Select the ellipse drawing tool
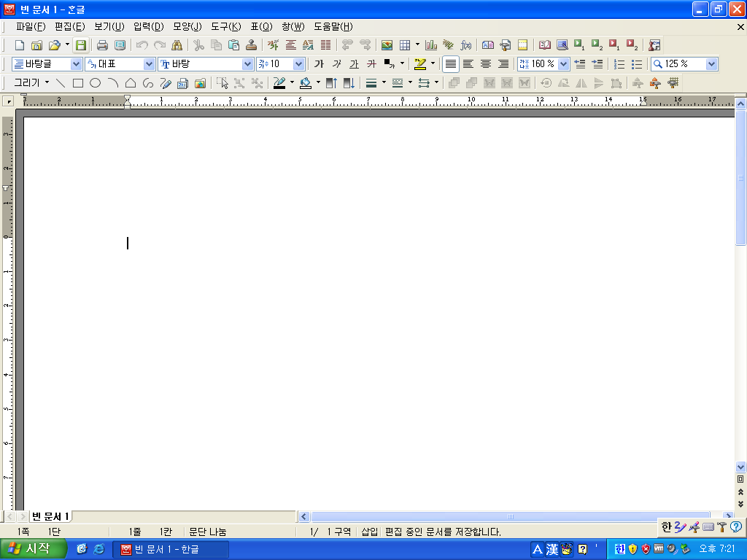Screen dimensions: 747x560 click(x=96, y=83)
